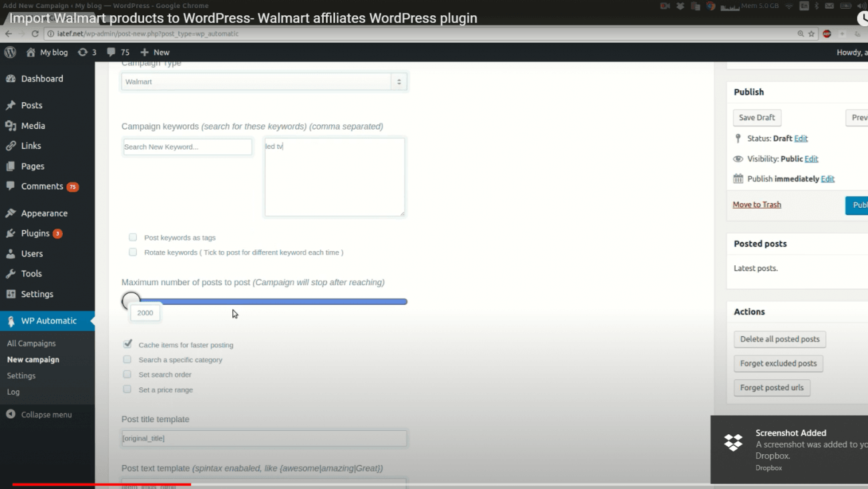Edit Publish immediately schedule link

tap(828, 179)
